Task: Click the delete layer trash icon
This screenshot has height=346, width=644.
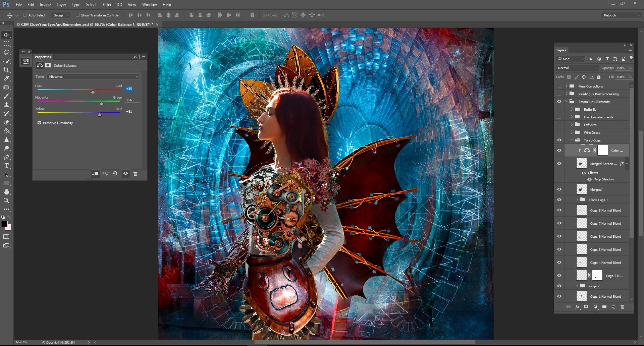Action: [x=622, y=307]
